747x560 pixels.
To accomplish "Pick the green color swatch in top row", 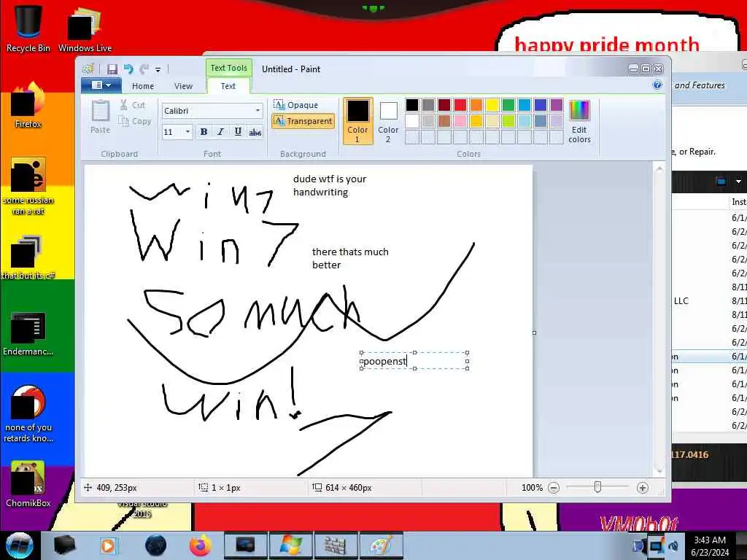I will point(508,105).
